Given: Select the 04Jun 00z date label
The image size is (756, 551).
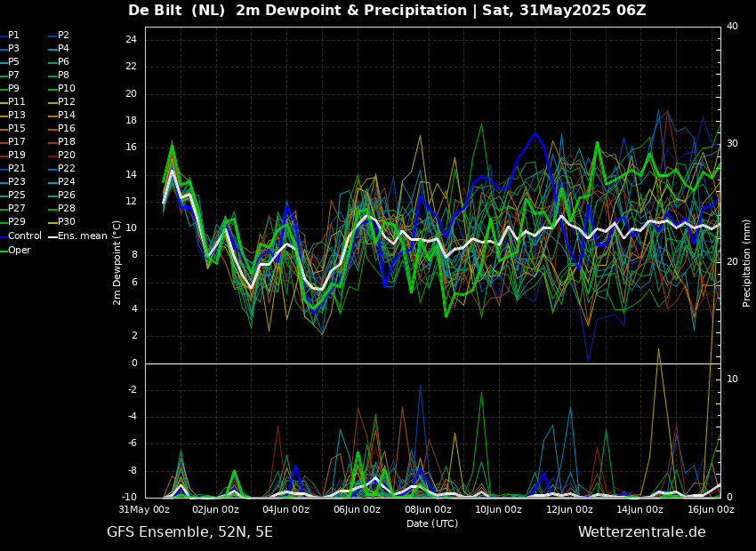Looking at the screenshot, I should coord(286,509).
